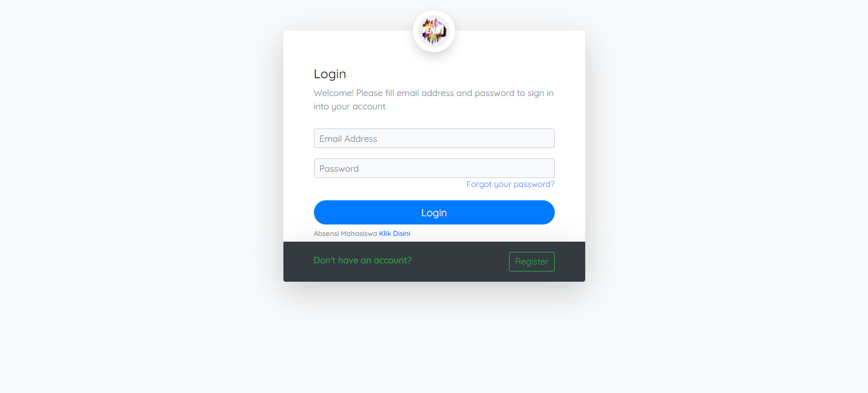Follow the Klik Disini link
Image resolution: width=868 pixels, height=393 pixels.
[x=395, y=233]
